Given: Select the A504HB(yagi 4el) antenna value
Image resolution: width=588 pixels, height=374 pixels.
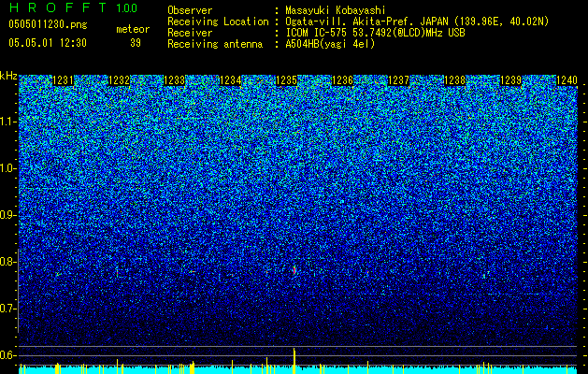Looking at the screenshot, I should click(330, 44).
